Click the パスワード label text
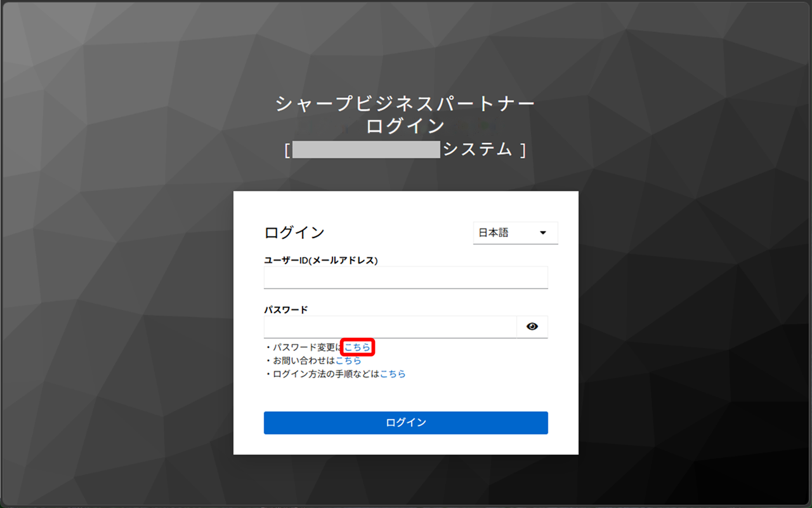Viewport: 812px width, 508px height. (286, 310)
